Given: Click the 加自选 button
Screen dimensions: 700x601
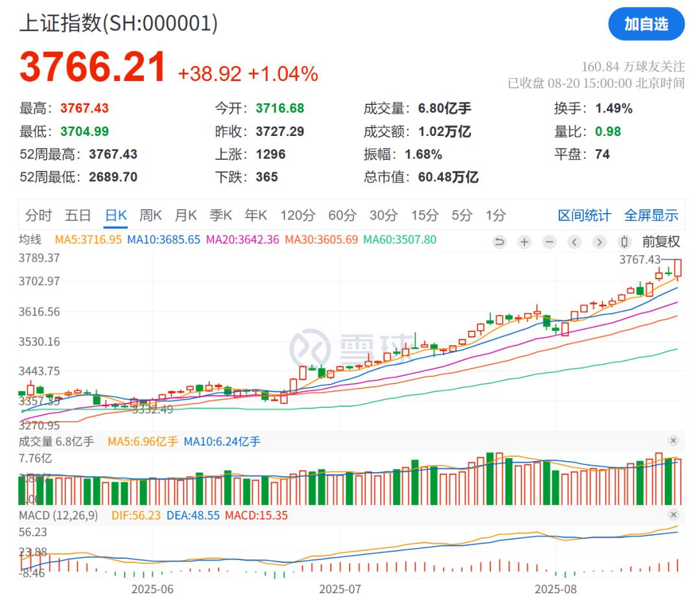Looking at the screenshot, I should [x=646, y=24].
